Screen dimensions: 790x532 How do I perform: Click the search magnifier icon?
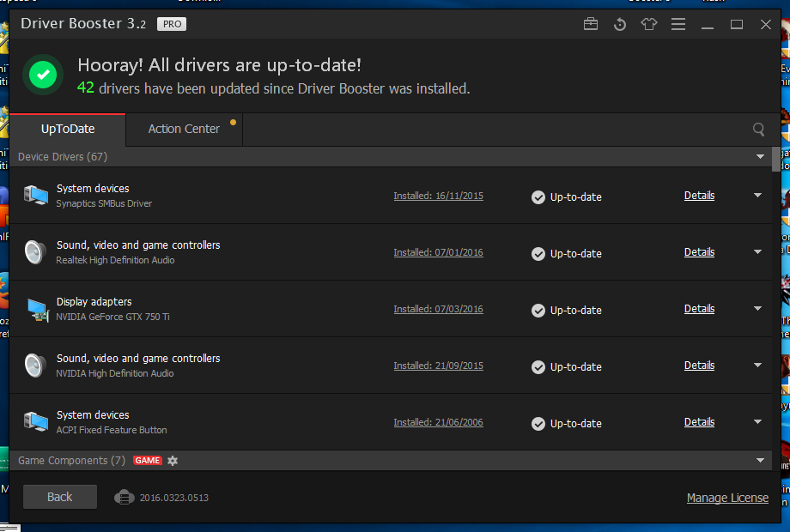(758, 130)
